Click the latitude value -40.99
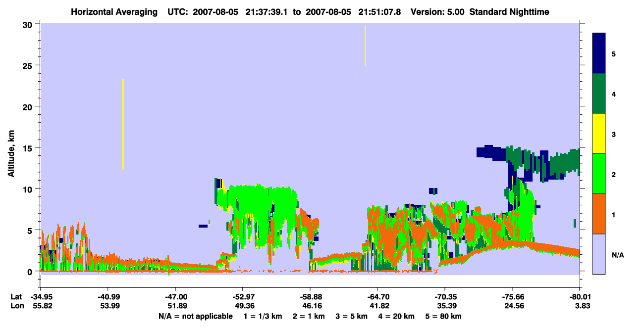Viewport: 644px width, 330px height. point(108,296)
